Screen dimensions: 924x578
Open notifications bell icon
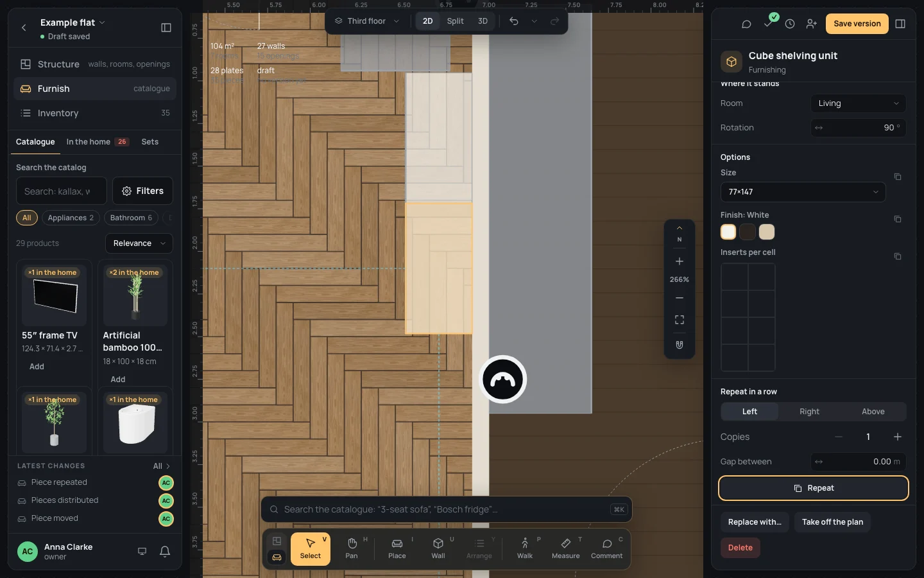pyautogui.click(x=165, y=552)
